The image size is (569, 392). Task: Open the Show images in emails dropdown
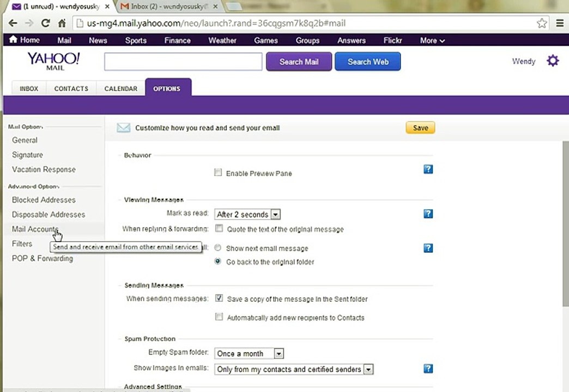point(294,369)
